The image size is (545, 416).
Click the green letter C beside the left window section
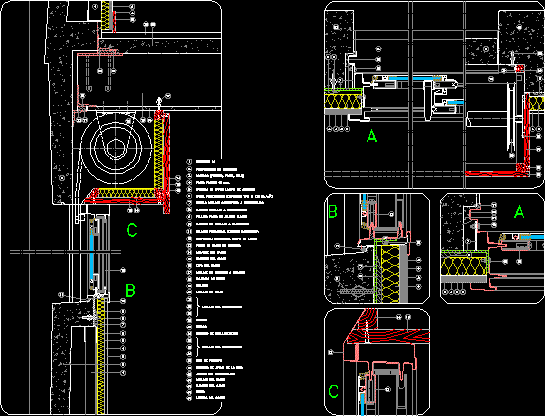tap(132, 230)
